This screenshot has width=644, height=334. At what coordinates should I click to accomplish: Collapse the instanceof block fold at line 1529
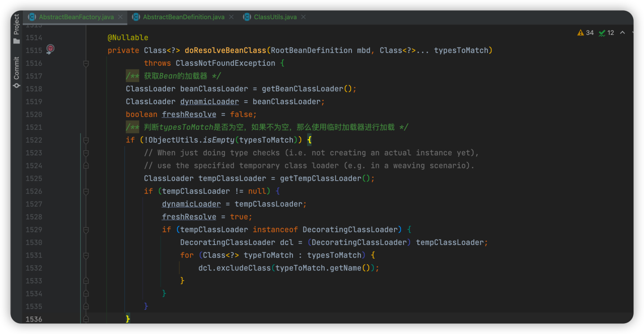[x=85, y=230]
